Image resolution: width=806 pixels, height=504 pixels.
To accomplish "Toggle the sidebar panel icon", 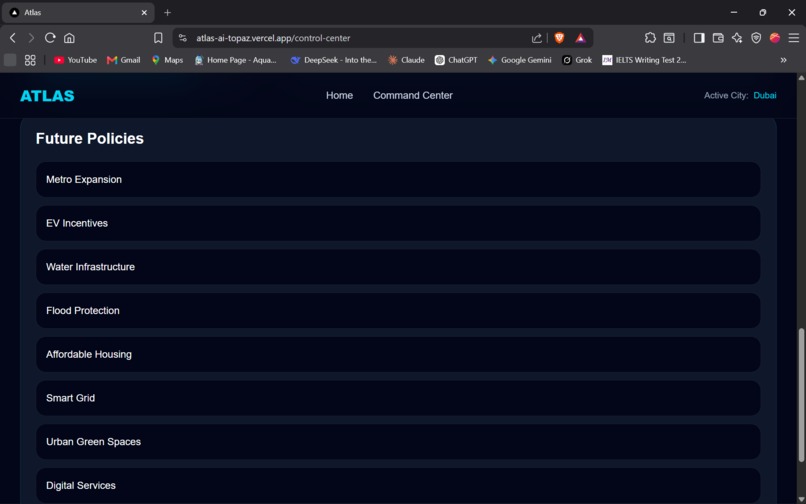I will coord(699,38).
